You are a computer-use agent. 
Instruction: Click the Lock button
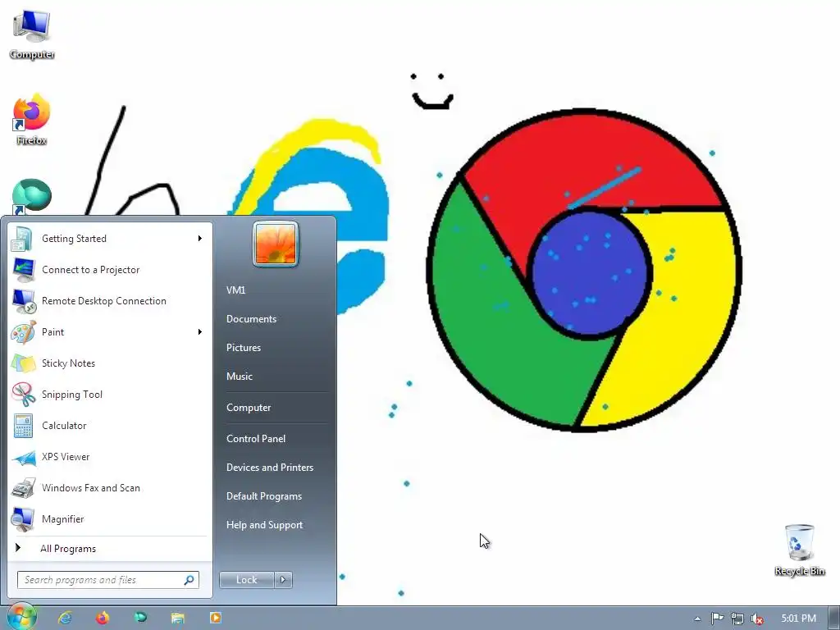click(x=246, y=580)
